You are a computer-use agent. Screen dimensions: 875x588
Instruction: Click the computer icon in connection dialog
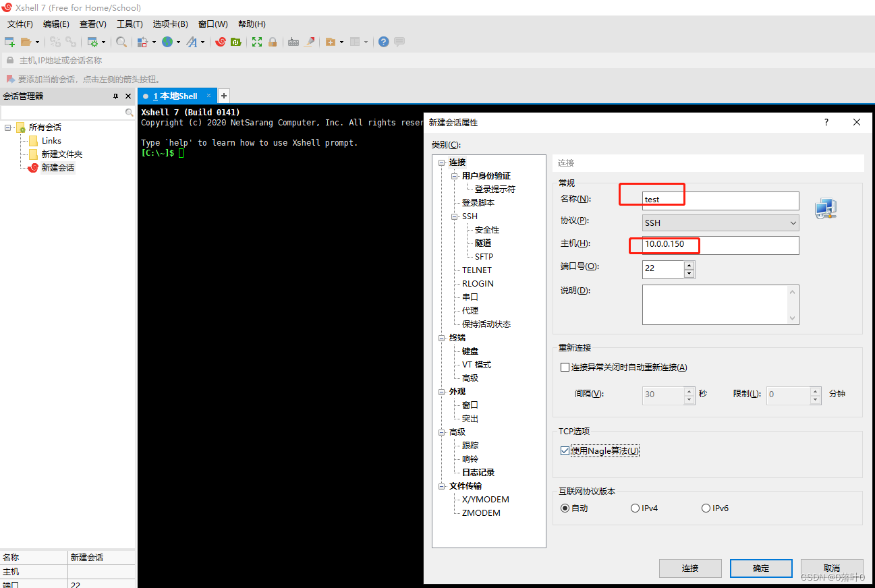click(826, 209)
